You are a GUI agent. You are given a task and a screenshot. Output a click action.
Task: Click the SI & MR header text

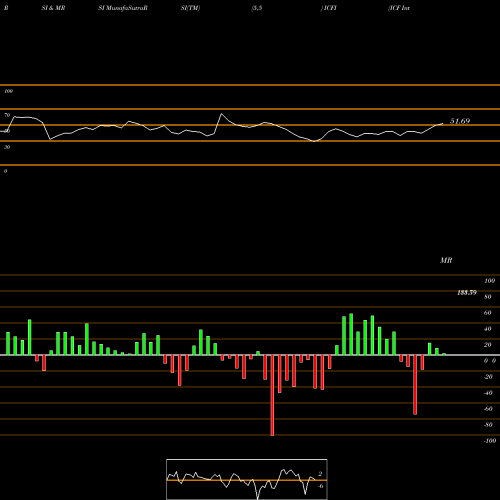(x=53, y=8)
